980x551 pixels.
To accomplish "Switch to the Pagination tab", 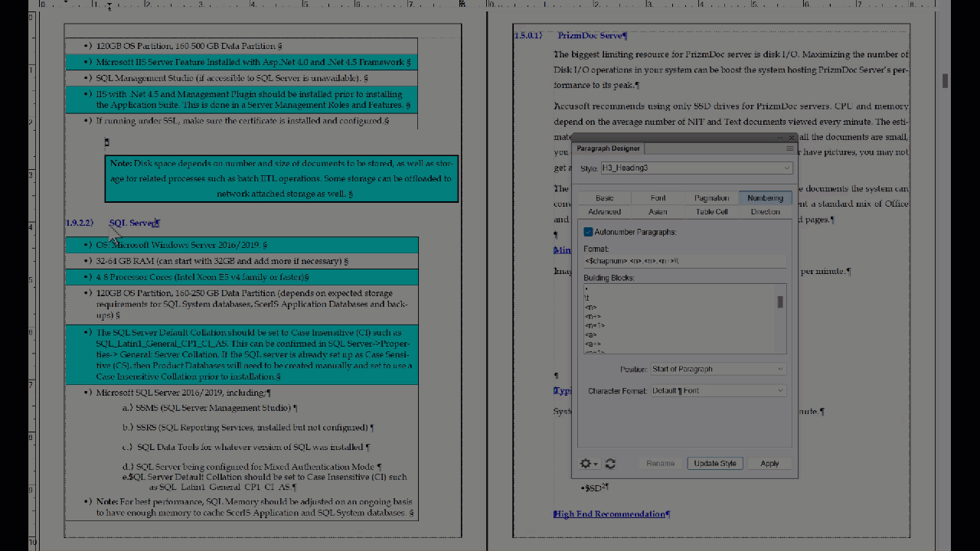I will tap(711, 198).
